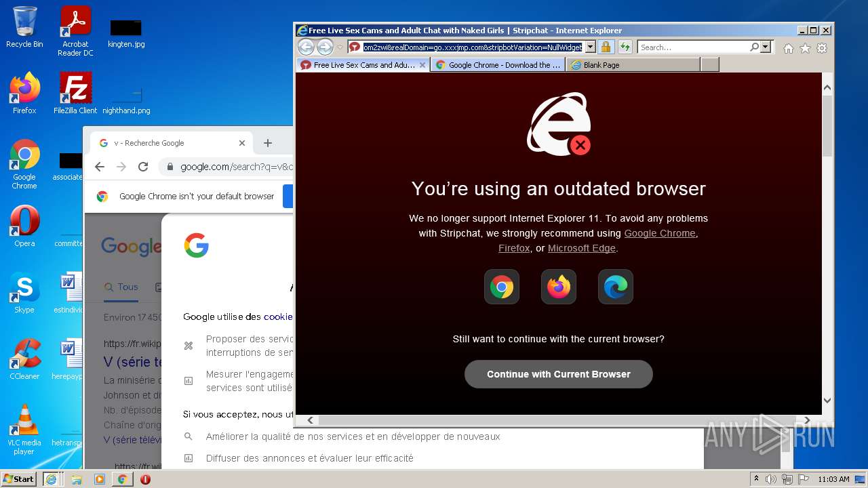Click Internet Explorer back arrow
Screen dimensions: 868x488
pyautogui.click(x=306, y=47)
